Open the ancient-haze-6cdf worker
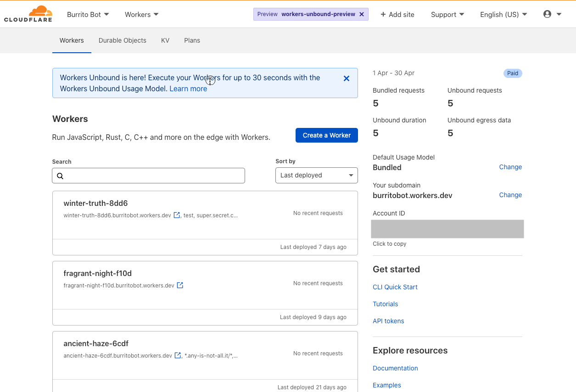This screenshot has width=576, height=392. (x=96, y=343)
